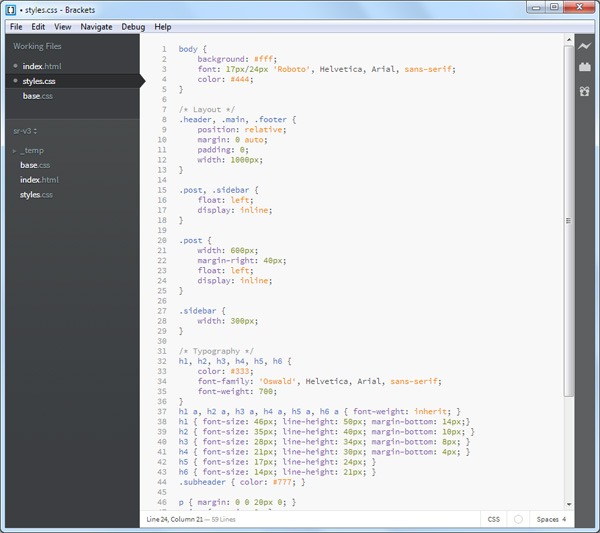Open the Navigate menu
The width and height of the screenshot is (600, 533).
[96, 27]
